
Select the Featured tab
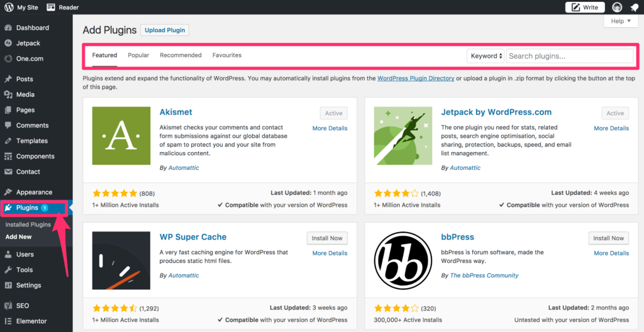pos(104,55)
